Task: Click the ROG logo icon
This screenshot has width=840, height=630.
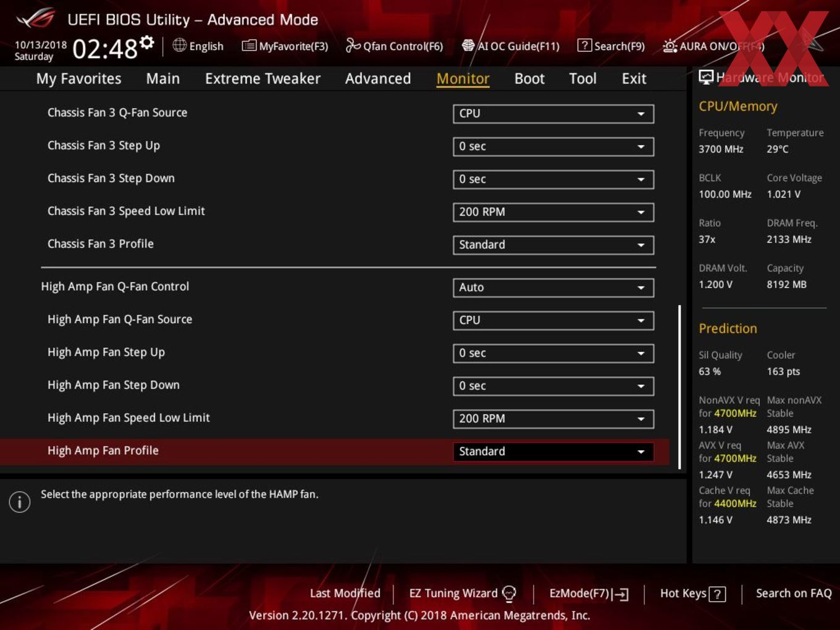Action: [36, 19]
